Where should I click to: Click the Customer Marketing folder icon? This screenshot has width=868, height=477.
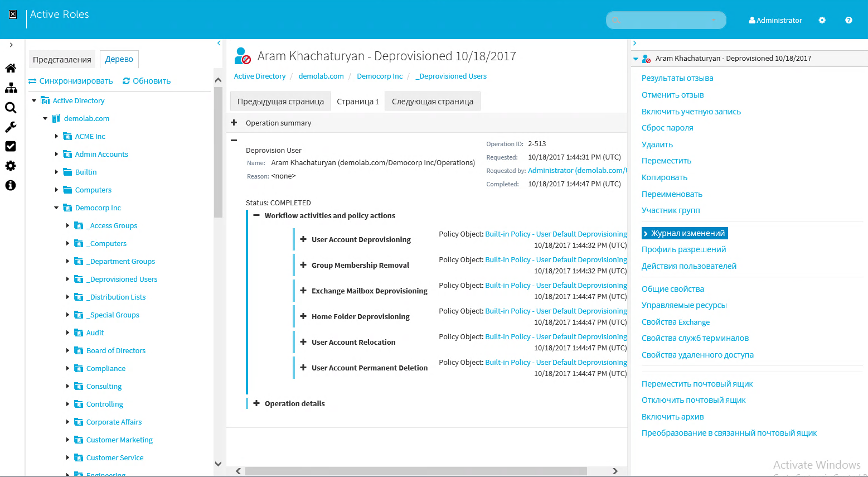click(79, 440)
